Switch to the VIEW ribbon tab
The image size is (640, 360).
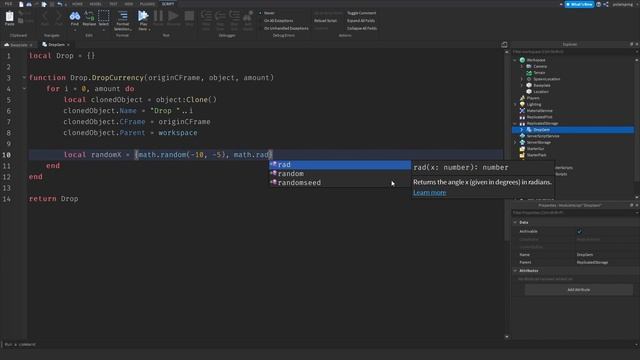click(x=129, y=4)
